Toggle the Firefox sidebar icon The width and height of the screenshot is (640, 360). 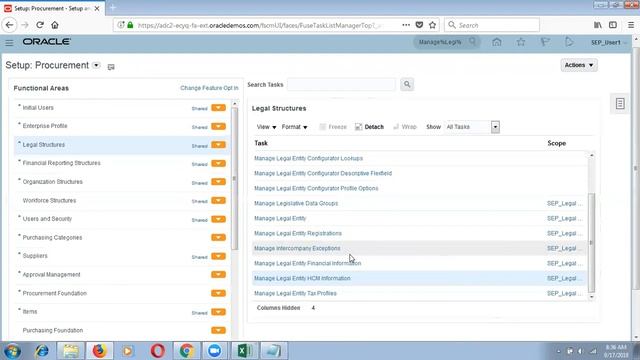(x=613, y=25)
